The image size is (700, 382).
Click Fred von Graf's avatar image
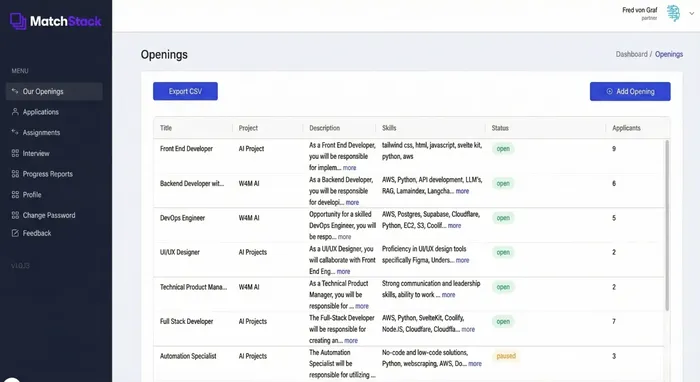pyautogui.click(x=673, y=13)
